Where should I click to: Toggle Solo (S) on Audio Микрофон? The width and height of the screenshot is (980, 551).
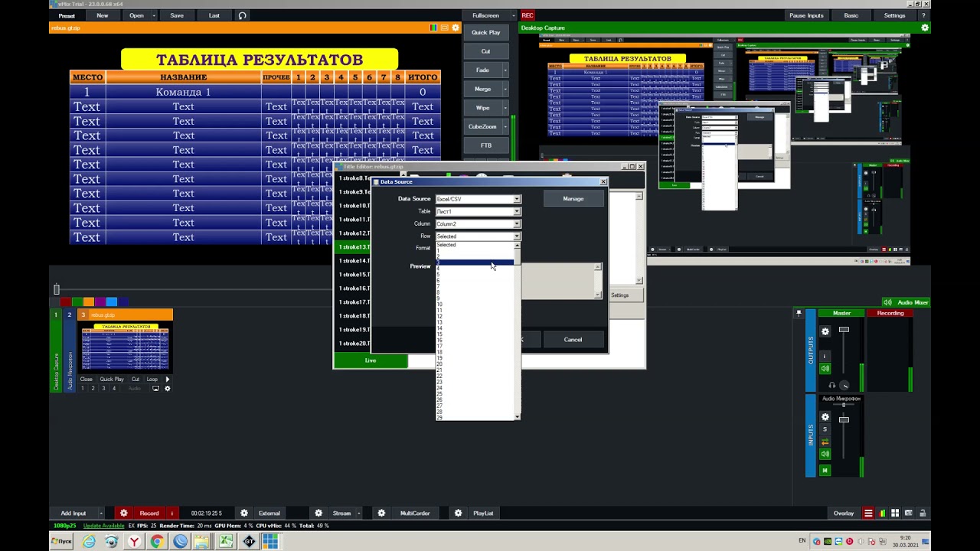pos(825,429)
